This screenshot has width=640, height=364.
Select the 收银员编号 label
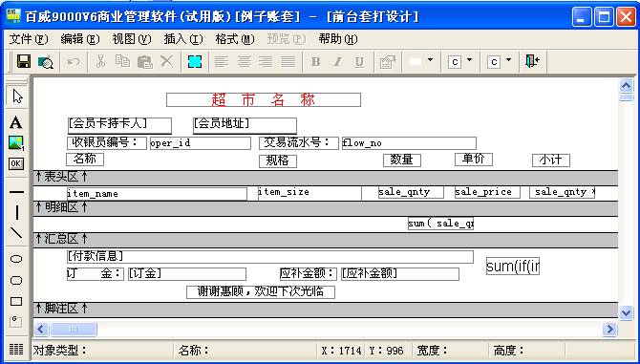click(107, 142)
